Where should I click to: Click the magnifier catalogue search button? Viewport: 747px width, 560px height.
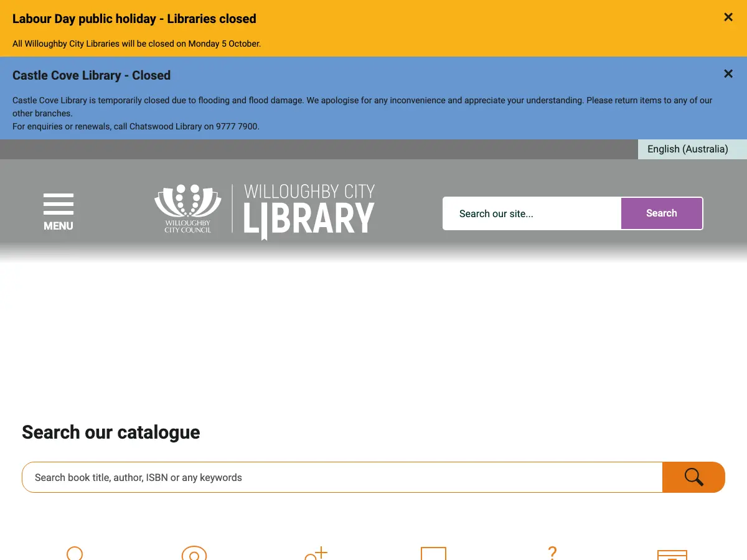(x=693, y=477)
